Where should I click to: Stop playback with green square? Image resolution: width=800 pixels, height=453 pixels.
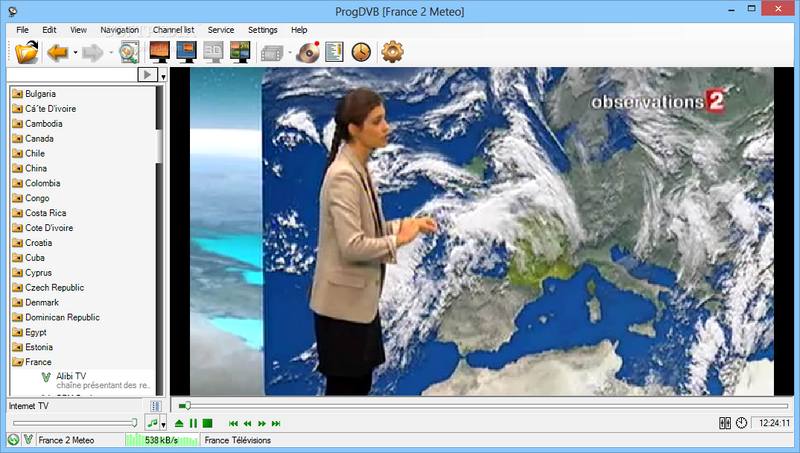coord(207,423)
